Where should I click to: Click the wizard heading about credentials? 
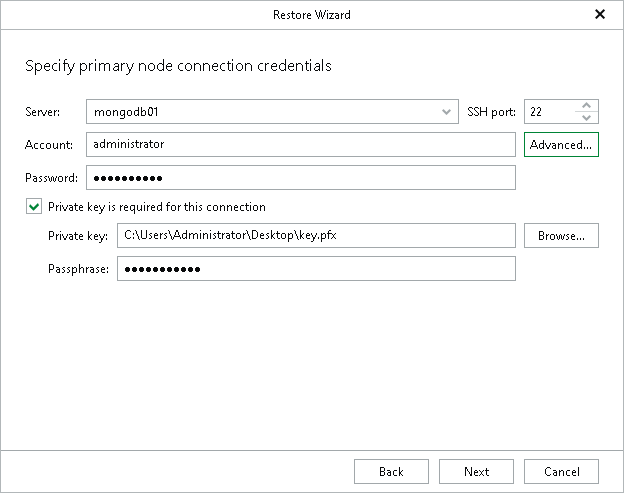pyautogui.click(x=178, y=66)
